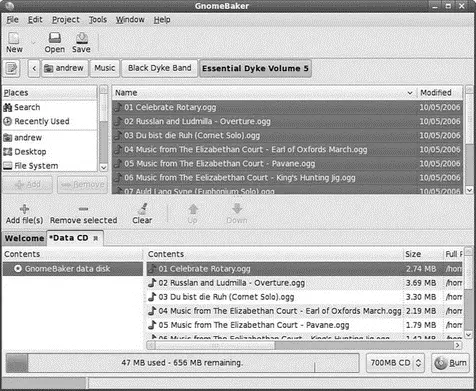Open the Tools menu
The width and height of the screenshot is (476, 391).
point(98,20)
